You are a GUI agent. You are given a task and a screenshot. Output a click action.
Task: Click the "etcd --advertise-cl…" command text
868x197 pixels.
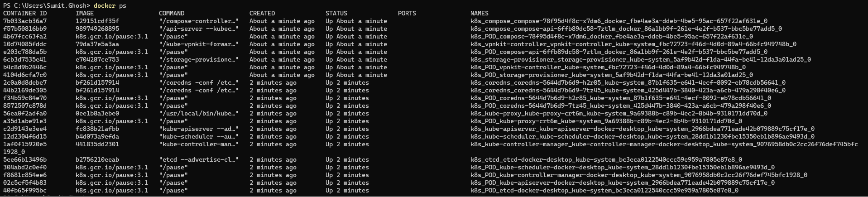[199, 160]
